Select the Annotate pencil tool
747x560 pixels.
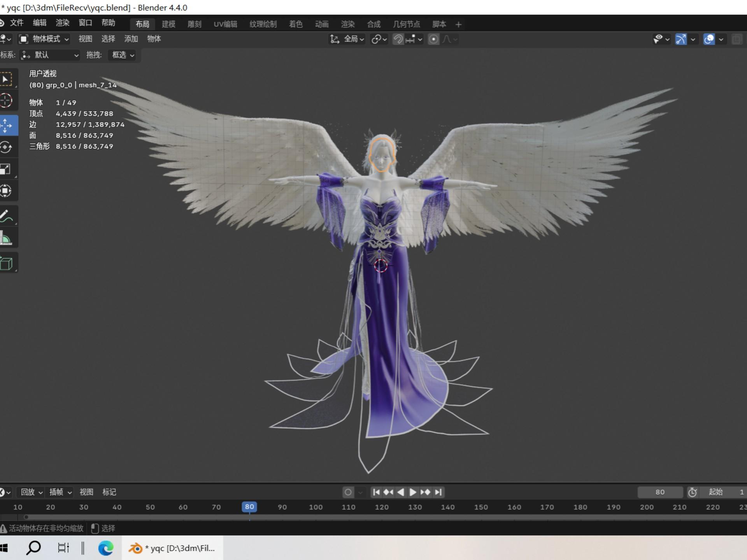tap(6, 216)
